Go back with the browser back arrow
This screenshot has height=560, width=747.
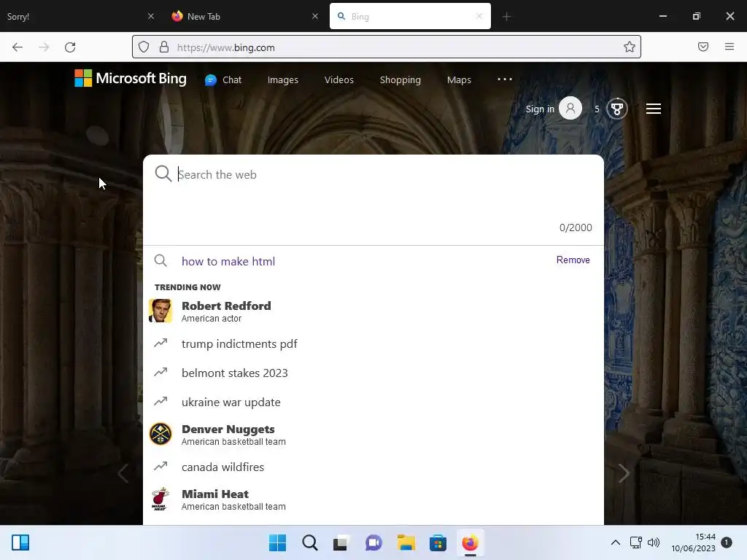coord(18,47)
